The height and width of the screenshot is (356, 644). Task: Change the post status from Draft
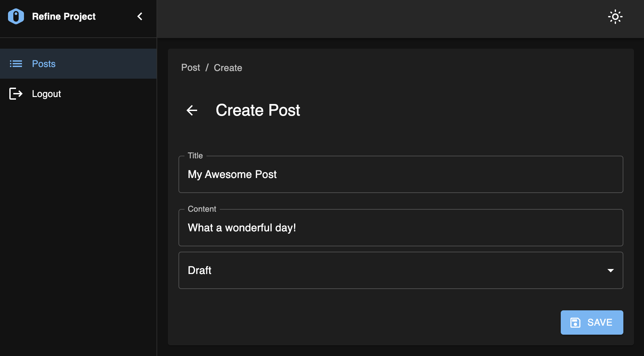(x=401, y=270)
